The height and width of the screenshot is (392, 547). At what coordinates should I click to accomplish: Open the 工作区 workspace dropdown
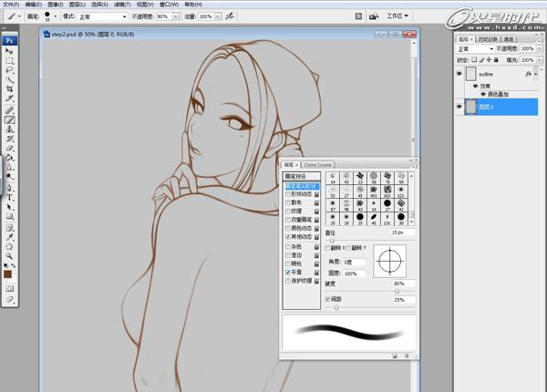pos(397,16)
